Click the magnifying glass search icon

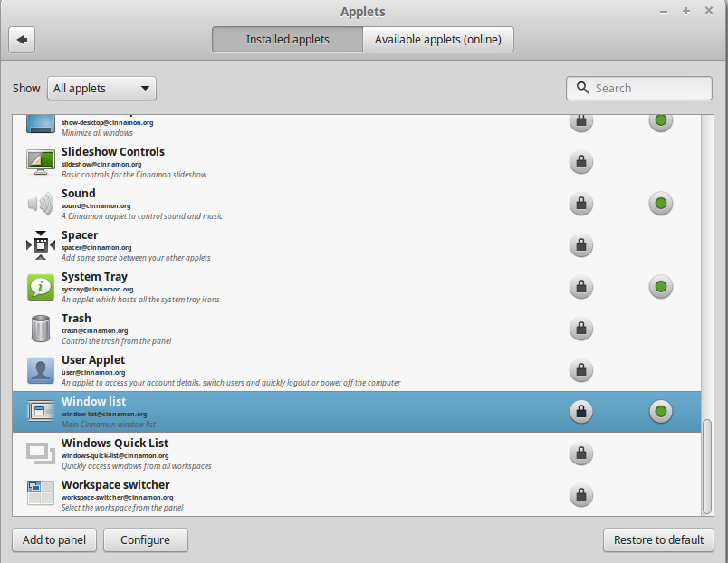pyautogui.click(x=582, y=88)
